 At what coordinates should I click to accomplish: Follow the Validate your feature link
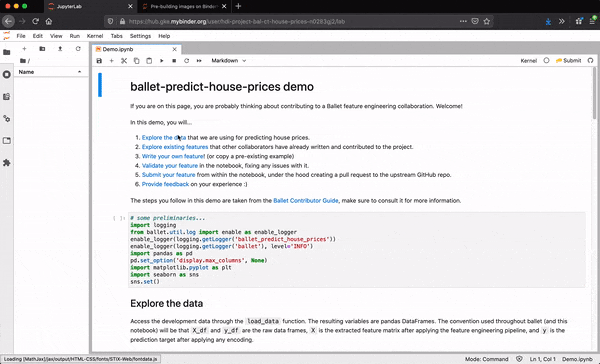(170, 165)
